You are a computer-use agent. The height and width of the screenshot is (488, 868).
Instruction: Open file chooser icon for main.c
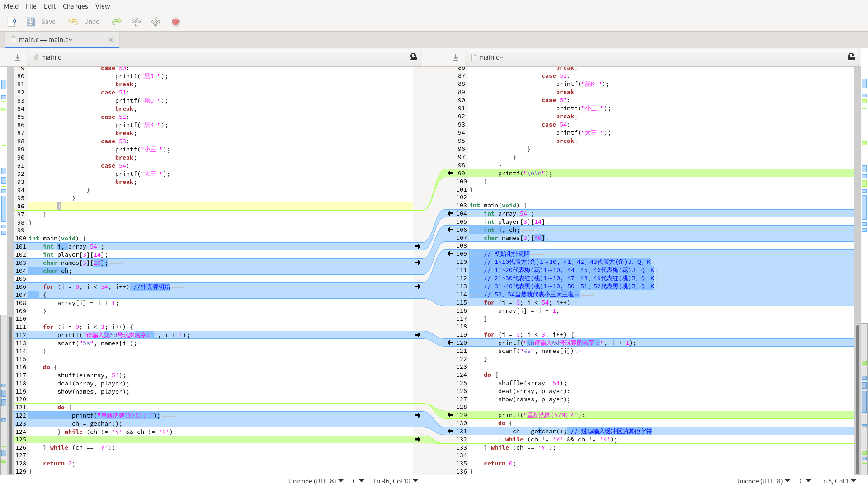coord(413,57)
